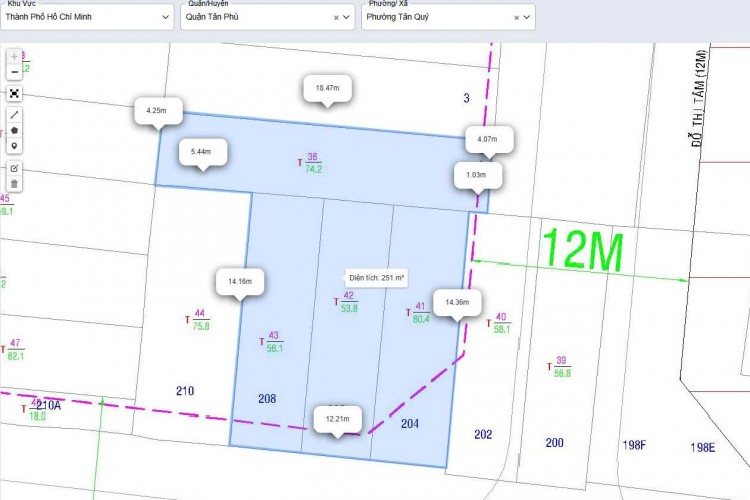Expand chevron of the Khu Vực field
The width and height of the screenshot is (750, 500).
(165, 17)
